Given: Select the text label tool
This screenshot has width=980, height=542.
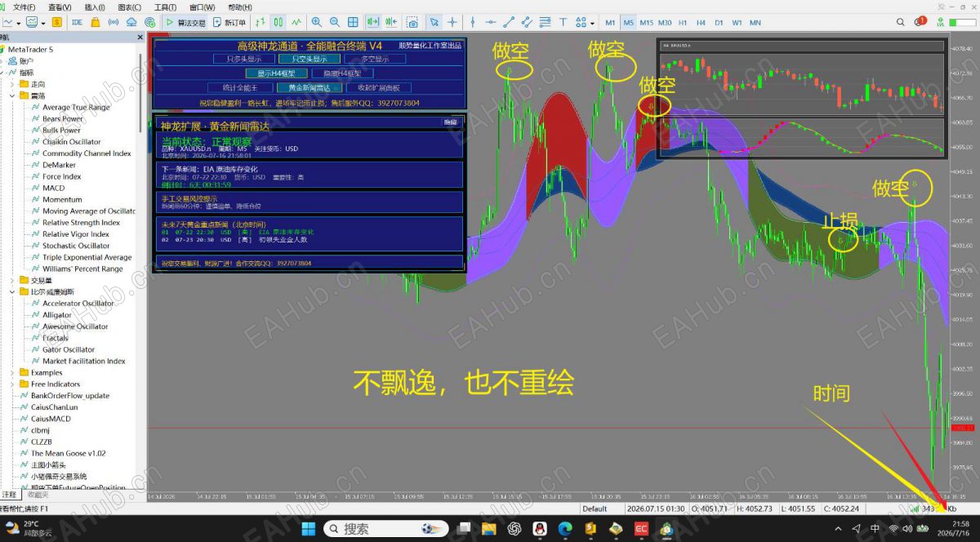Looking at the screenshot, I should pyautogui.click(x=563, y=22).
